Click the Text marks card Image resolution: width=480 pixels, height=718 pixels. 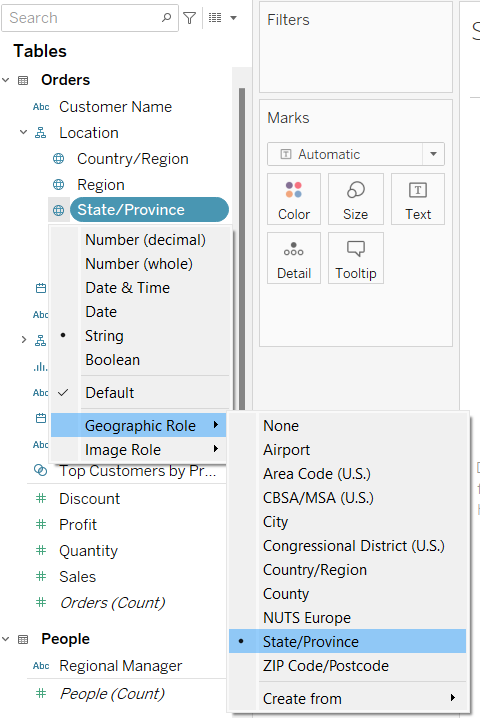418,199
